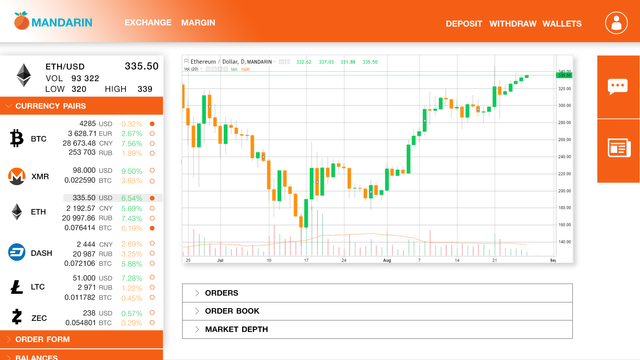Select the LTC 0.011782 BTC radio
Screen dimensions: 640x360
point(152,298)
